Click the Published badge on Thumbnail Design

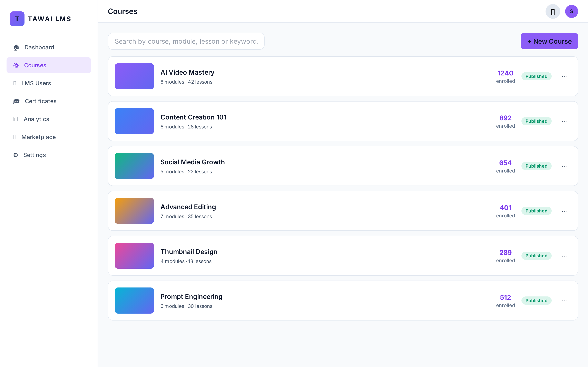(537, 256)
